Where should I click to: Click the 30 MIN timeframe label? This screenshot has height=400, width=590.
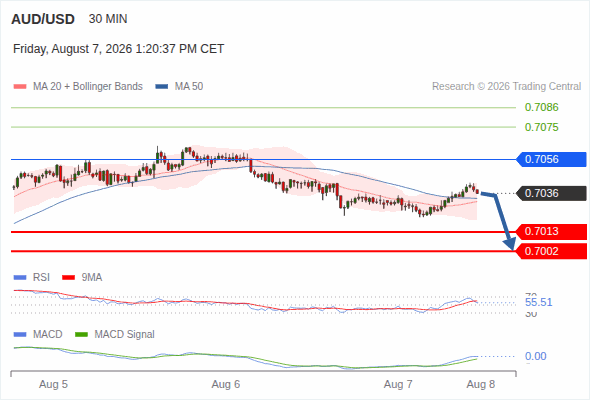pos(108,19)
